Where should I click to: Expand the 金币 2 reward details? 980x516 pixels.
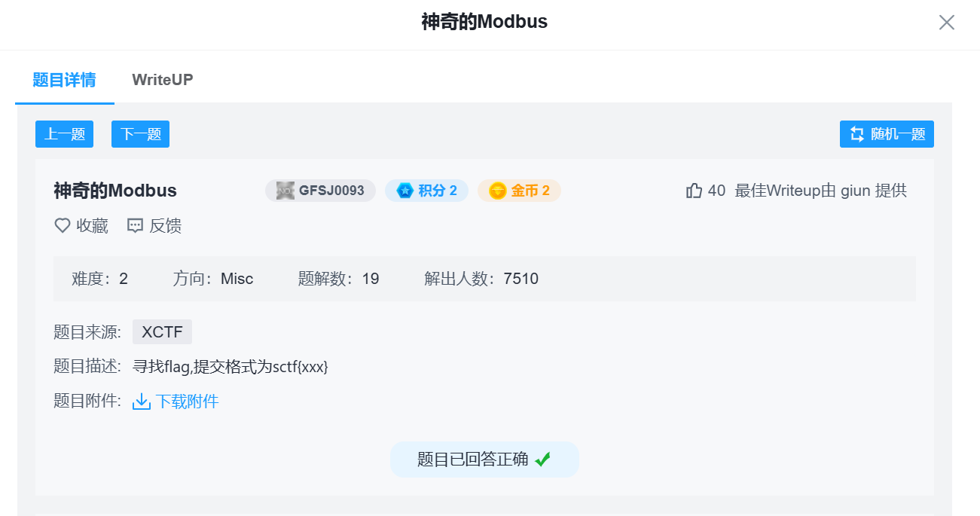(x=519, y=190)
